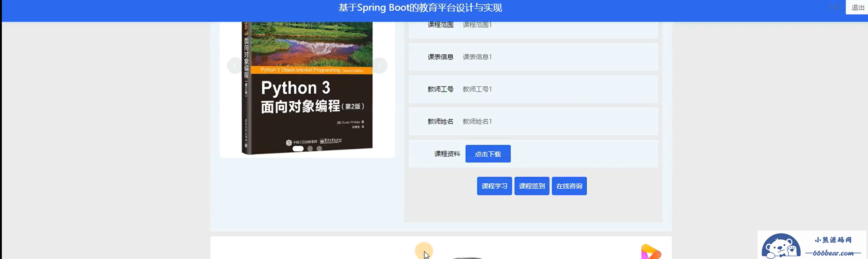Select the second carousel indicator dot
Screen dimensions: 868x259
click(310, 149)
